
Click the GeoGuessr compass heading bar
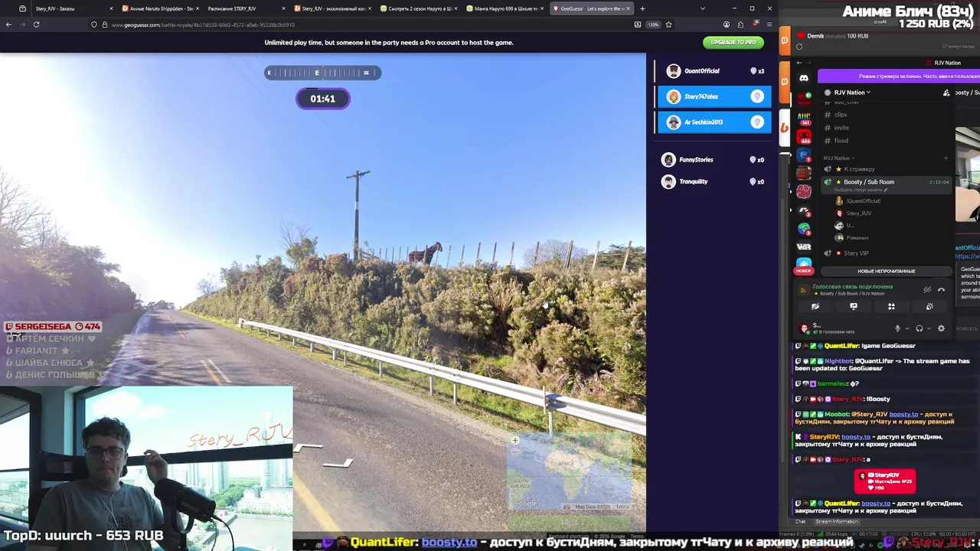tap(322, 73)
